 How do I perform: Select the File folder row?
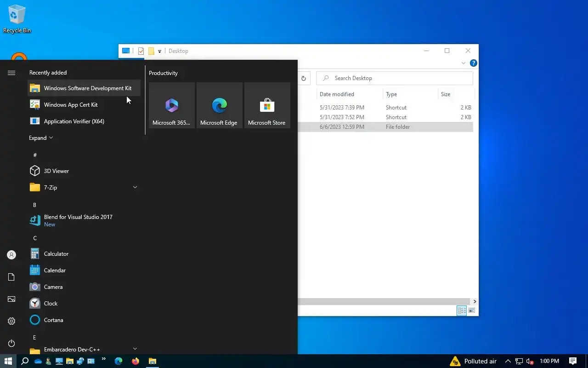coord(385,127)
